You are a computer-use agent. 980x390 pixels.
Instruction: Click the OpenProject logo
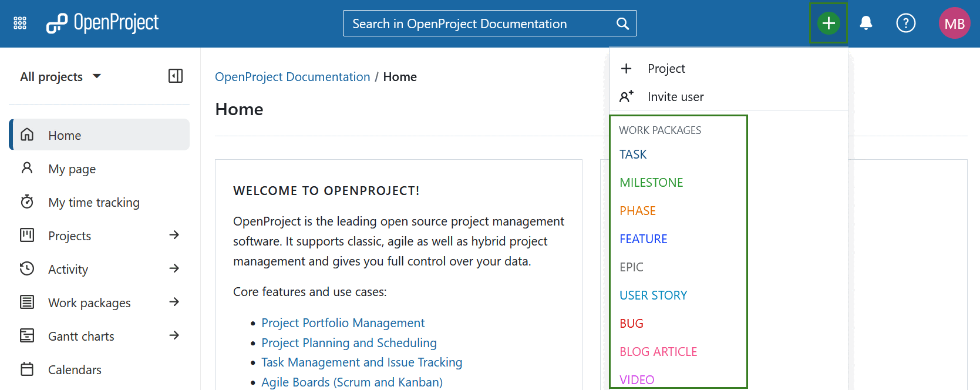(x=103, y=23)
